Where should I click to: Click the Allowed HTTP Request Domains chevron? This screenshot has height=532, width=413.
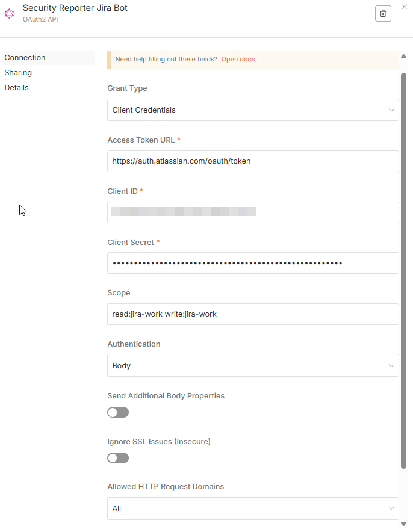[391, 508]
